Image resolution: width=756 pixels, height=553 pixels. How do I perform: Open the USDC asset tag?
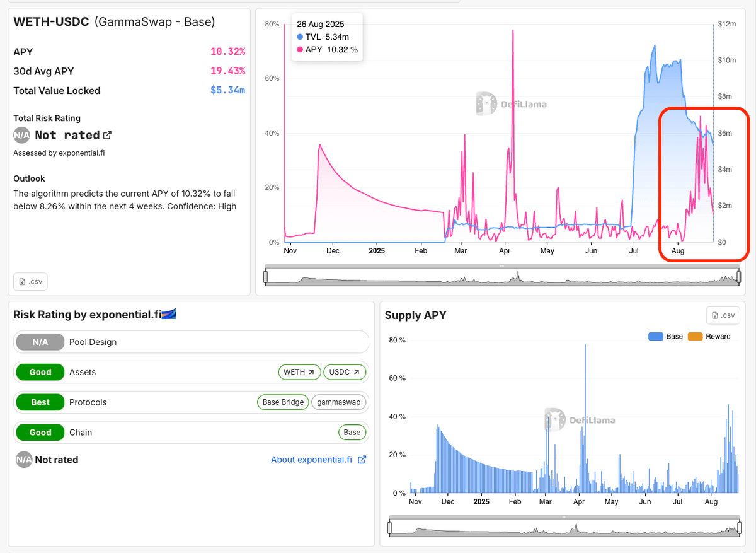click(x=345, y=372)
